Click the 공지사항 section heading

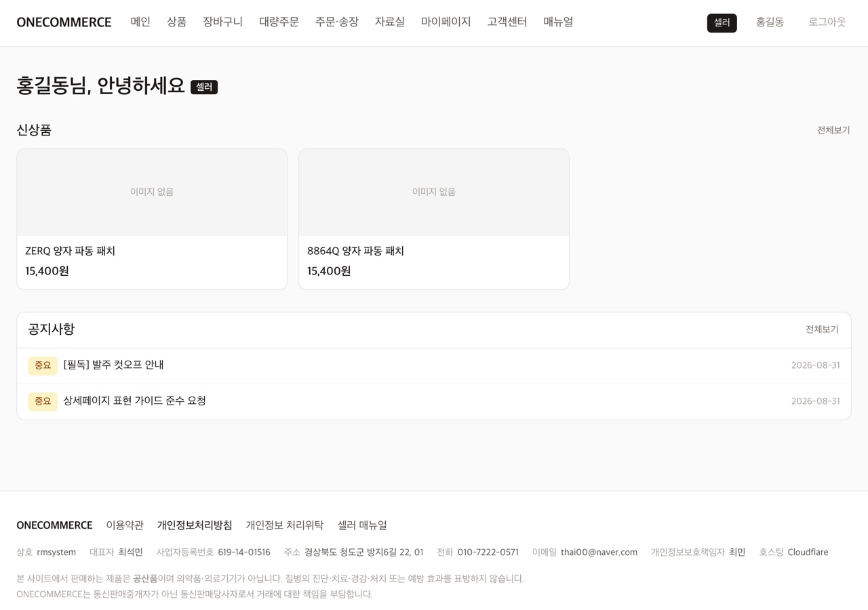[52, 329]
